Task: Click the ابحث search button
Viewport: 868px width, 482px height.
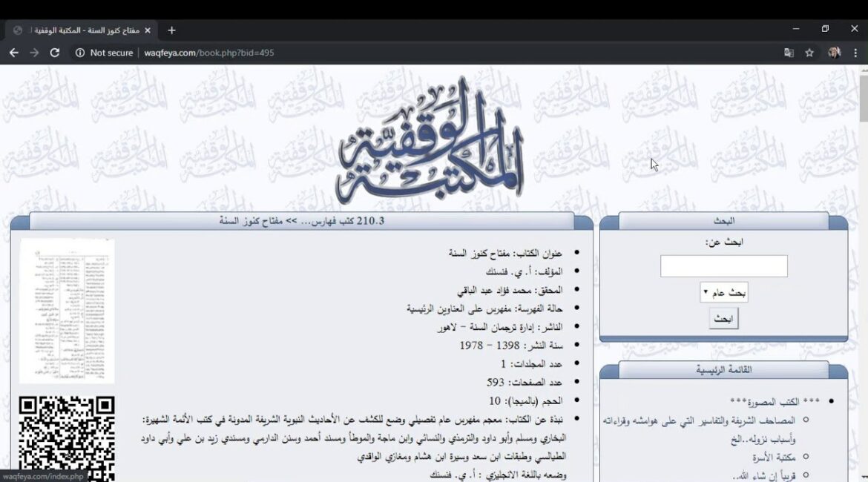Action: [x=723, y=319]
